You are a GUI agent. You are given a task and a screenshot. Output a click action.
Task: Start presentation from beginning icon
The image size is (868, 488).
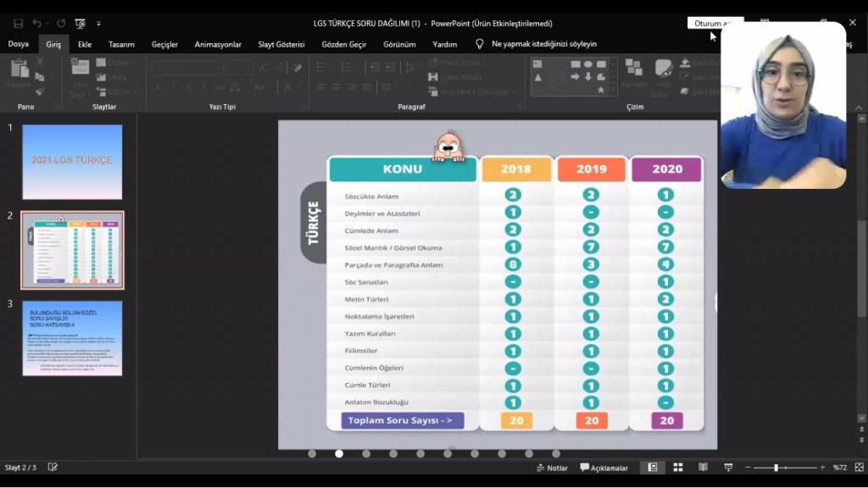point(80,24)
